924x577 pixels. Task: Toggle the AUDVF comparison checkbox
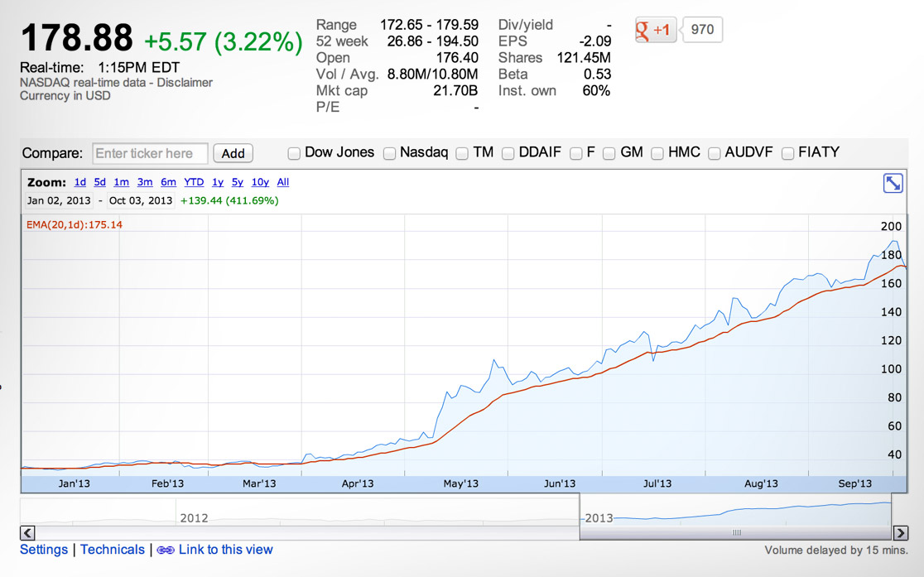pyautogui.click(x=714, y=154)
